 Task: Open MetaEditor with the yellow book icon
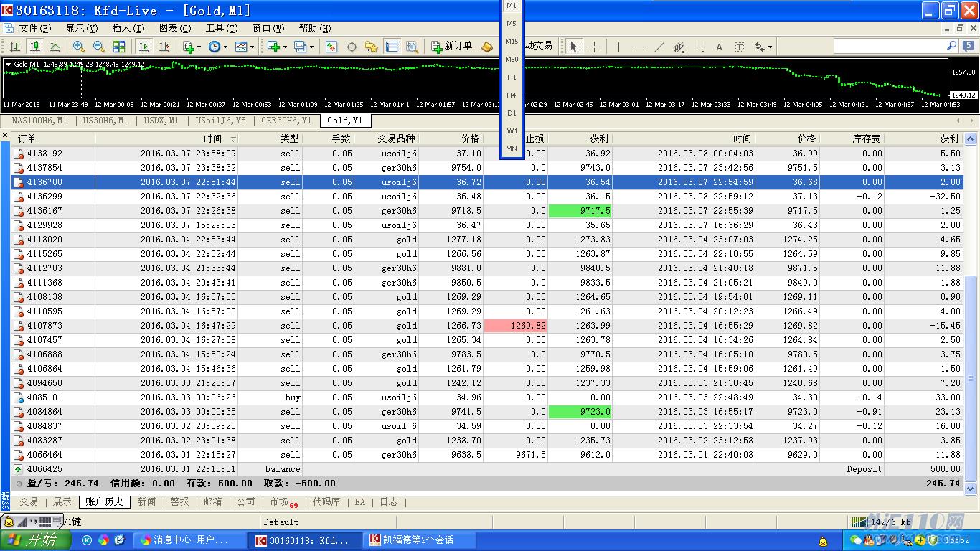(x=487, y=47)
